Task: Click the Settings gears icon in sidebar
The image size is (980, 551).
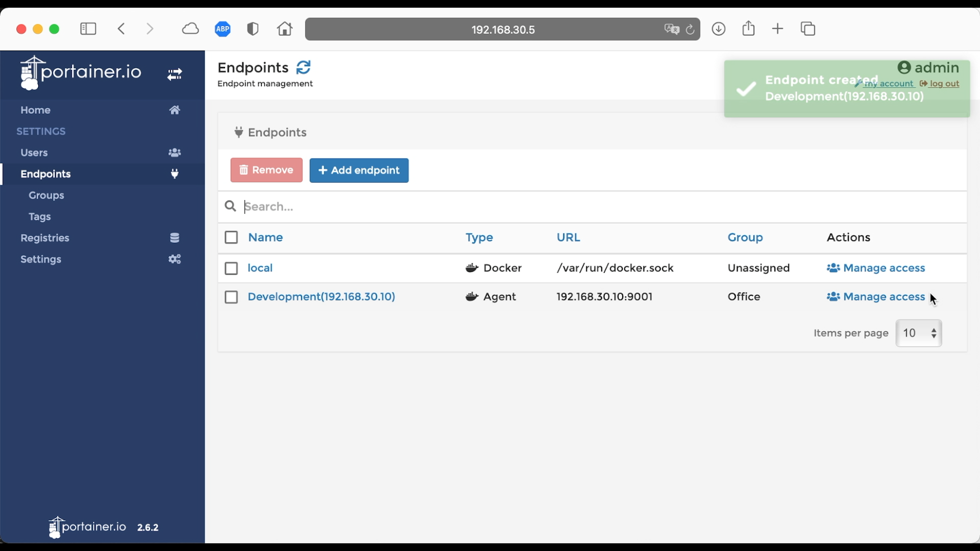Action: point(175,259)
